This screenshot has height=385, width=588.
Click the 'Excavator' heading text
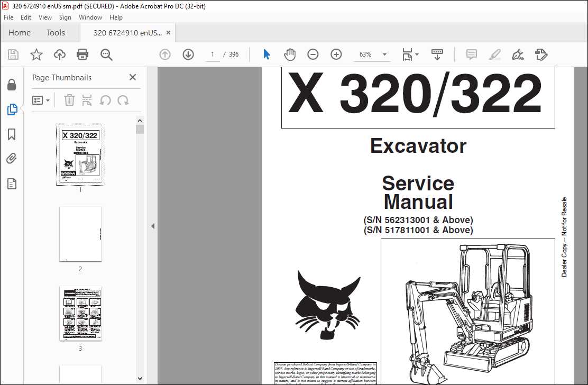pos(418,146)
